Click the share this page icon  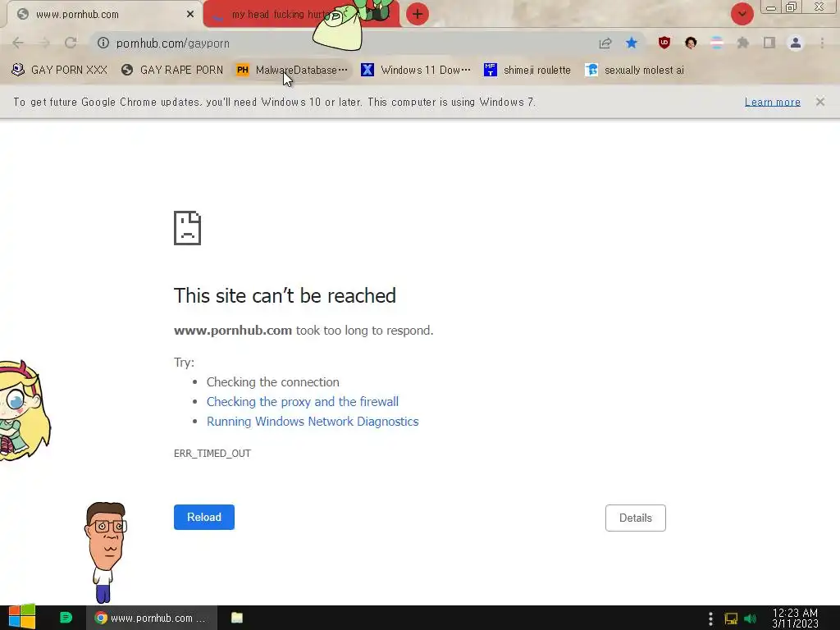tap(605, 43)
